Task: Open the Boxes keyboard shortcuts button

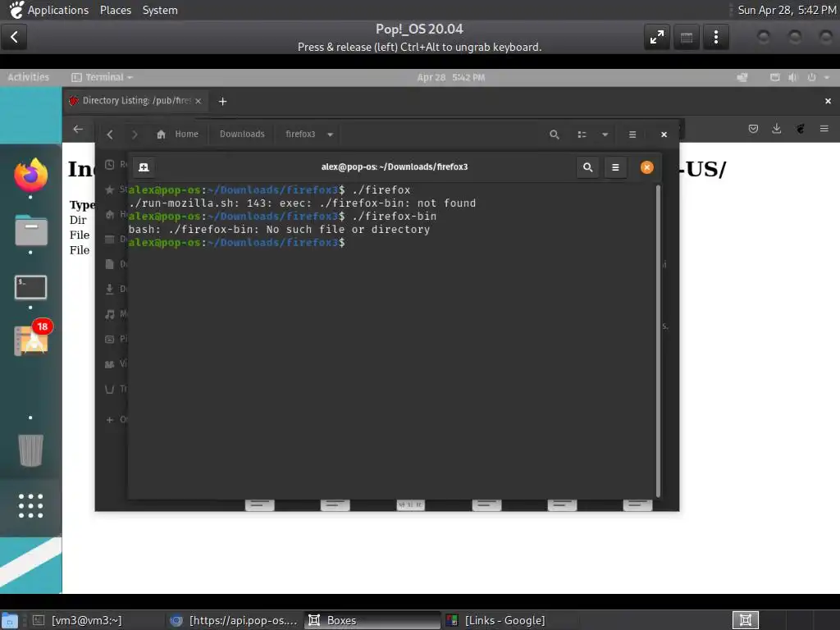Action: [x=687, y=37]
